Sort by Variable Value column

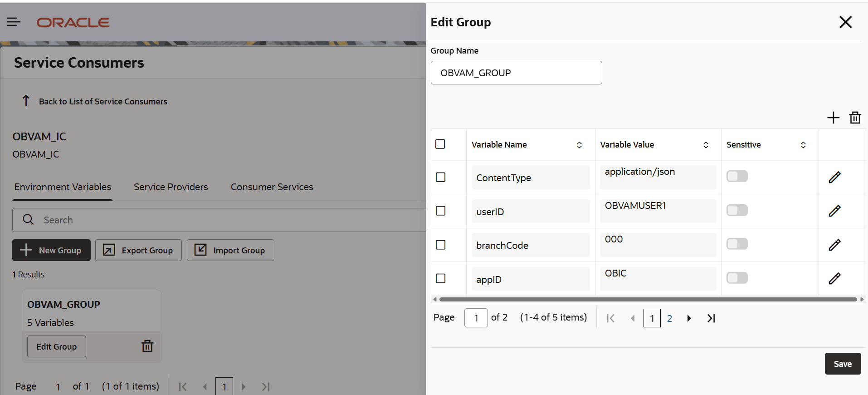pos(706,145)
